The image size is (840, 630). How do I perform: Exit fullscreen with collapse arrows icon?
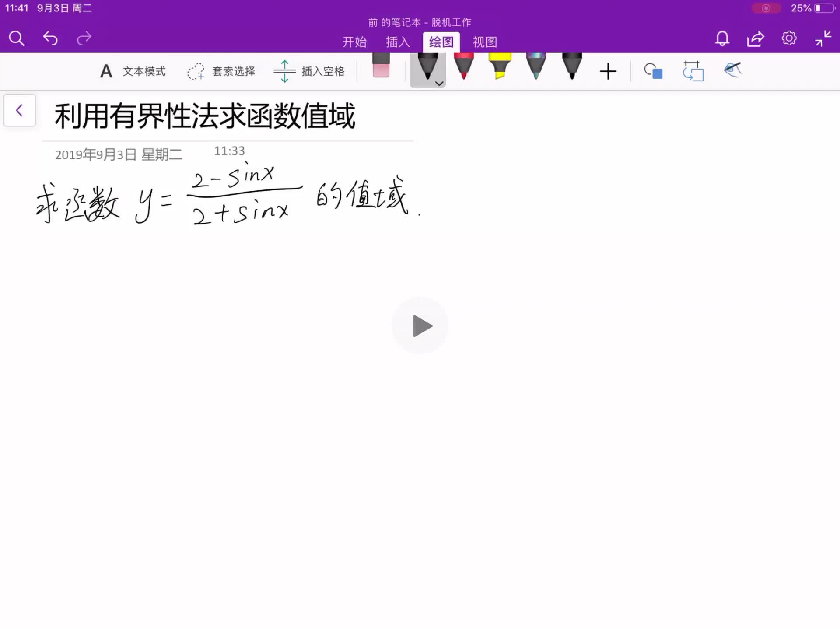point(823,38)
